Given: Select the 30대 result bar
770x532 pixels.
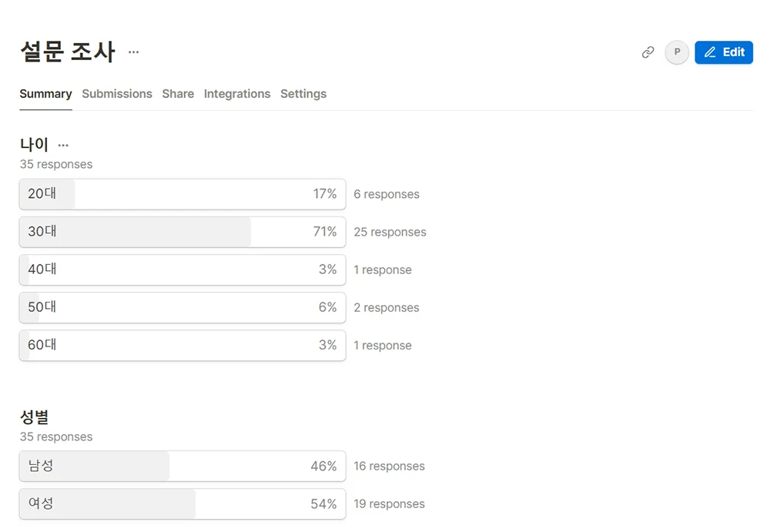Looking at the screenshot, I should [x=182, y=232].
